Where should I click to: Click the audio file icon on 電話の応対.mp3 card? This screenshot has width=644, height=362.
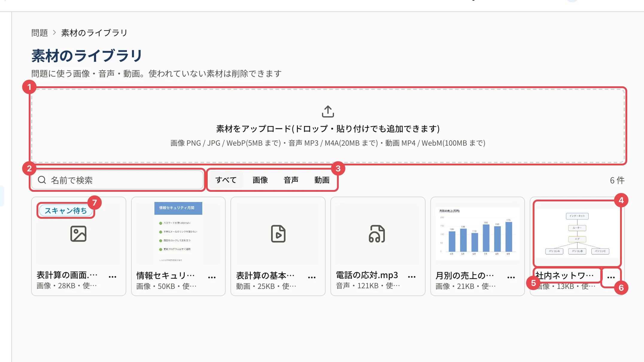click(x=377, y=234)
